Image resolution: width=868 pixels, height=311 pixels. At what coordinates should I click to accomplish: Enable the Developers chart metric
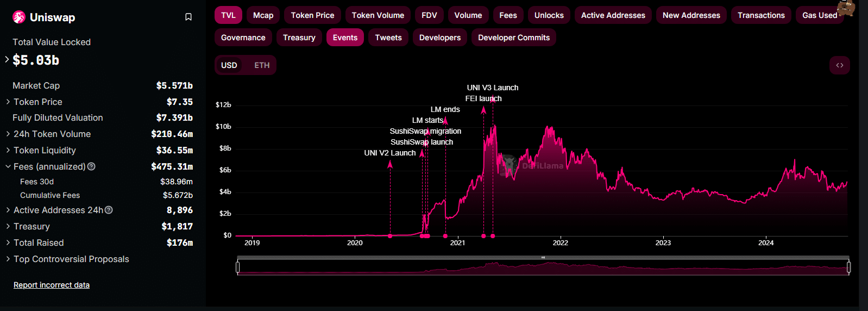[x=440, y=38]
